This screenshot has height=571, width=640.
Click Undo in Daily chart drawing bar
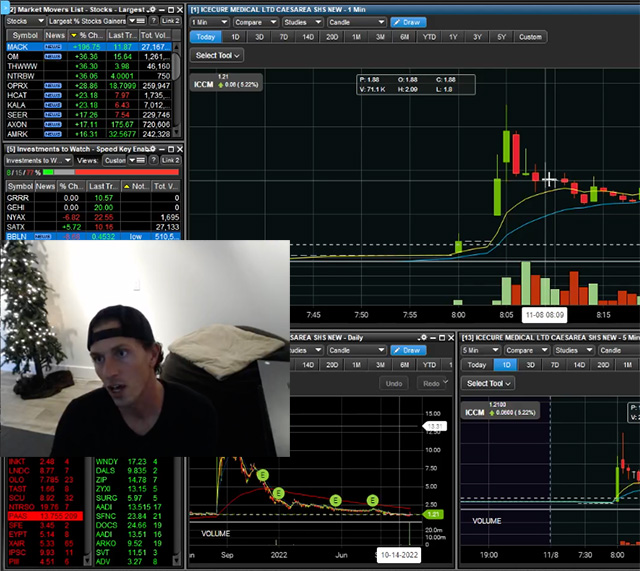[394, 384]
